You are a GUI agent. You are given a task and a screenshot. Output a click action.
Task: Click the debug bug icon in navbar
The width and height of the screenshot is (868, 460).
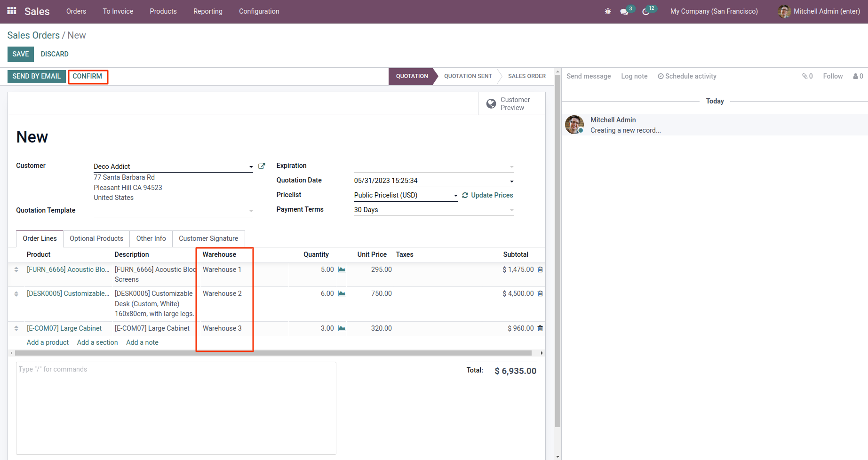point(608,11)
